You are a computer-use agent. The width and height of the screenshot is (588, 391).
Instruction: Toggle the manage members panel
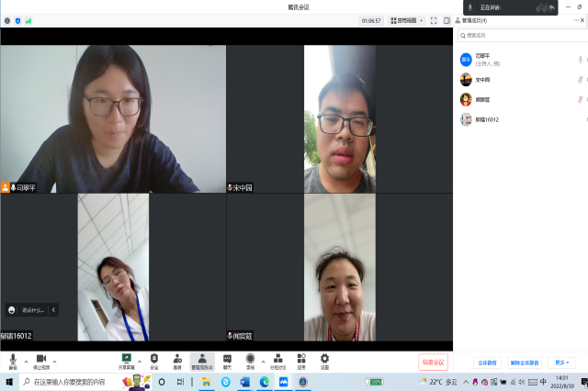pyautogui.click(x=201, y=360)
